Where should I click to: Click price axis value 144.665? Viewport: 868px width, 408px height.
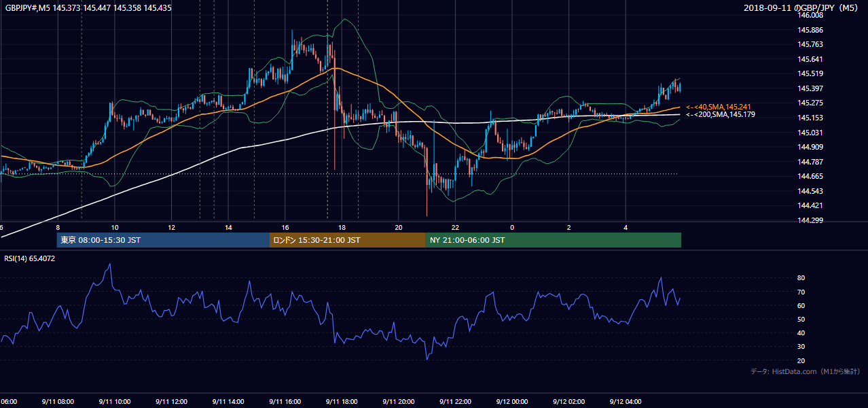tap(811, 176)
